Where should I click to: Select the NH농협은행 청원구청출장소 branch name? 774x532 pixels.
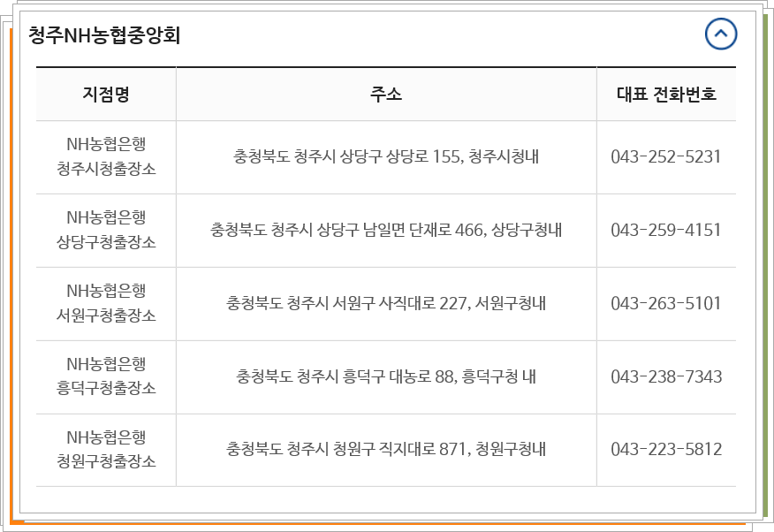coord(106,449)
